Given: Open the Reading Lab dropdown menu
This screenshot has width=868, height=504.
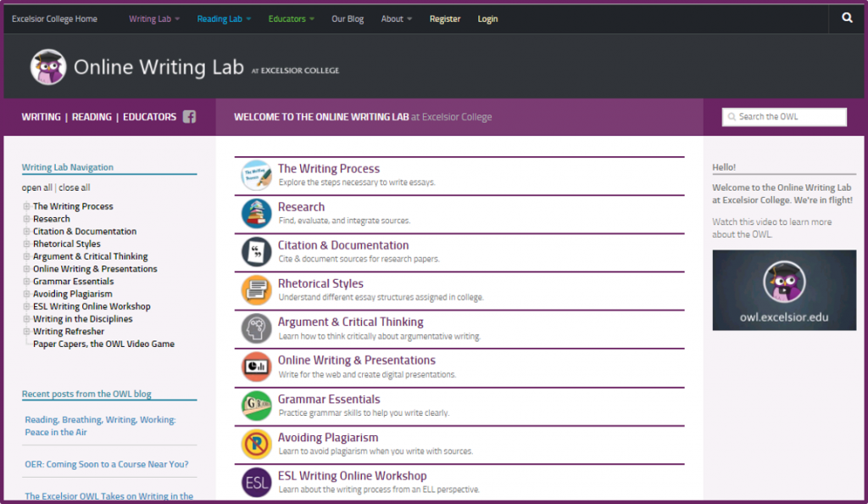Looking at the screenshot, I should [224, 19].
